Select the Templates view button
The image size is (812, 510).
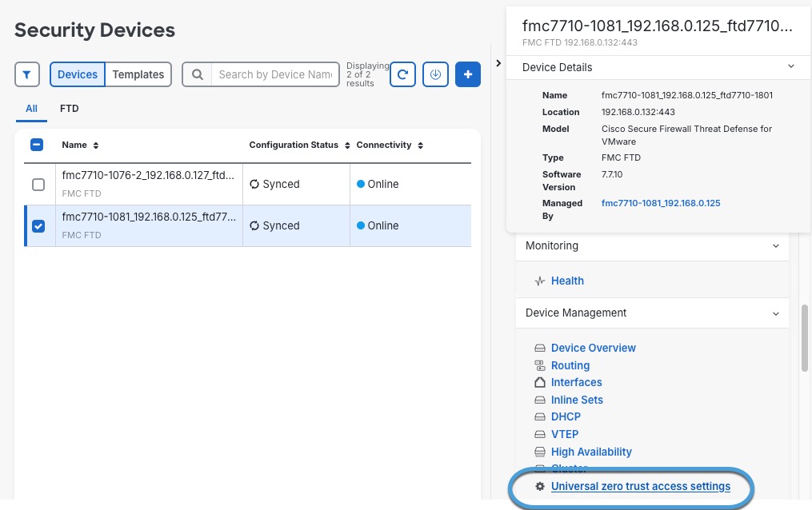[x=138, y=74]
